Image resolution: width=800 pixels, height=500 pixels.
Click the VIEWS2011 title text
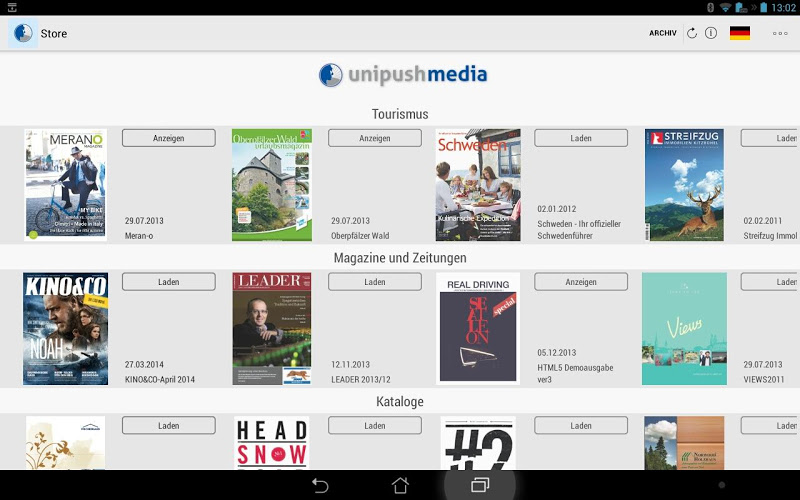click(x=763, y=380)
